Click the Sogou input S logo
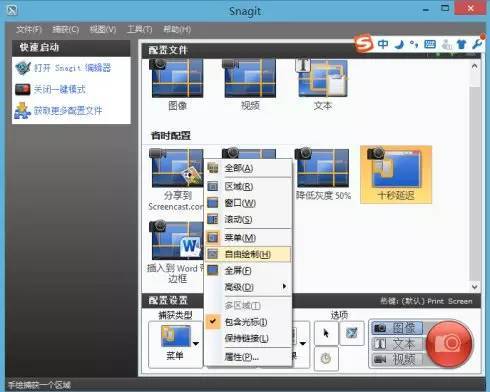Image resolution: width=490 pixels, height=392 pixels. point(363,43)
